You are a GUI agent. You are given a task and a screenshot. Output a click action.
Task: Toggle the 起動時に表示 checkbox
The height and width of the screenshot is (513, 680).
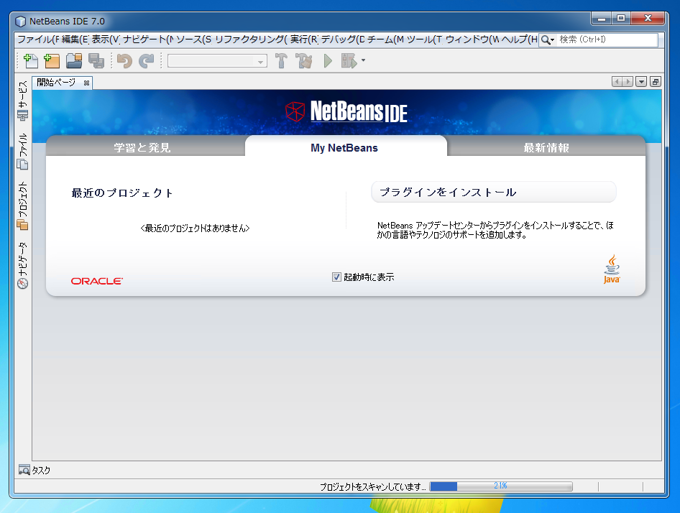(337, 277)
